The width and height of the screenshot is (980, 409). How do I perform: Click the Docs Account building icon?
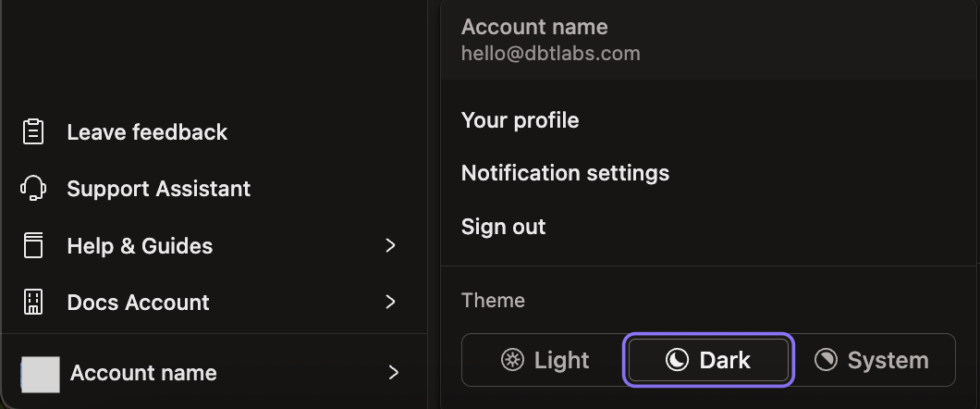(33, 303)
